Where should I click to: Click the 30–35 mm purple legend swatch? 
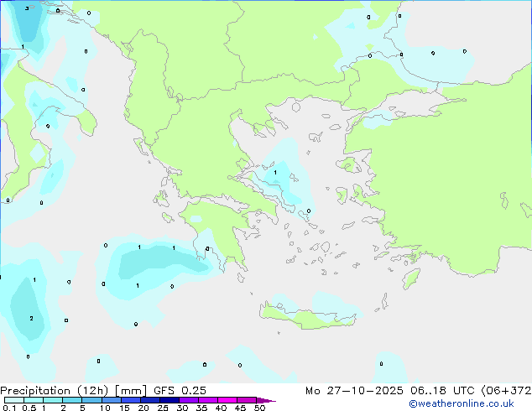[x=189, y=400]
